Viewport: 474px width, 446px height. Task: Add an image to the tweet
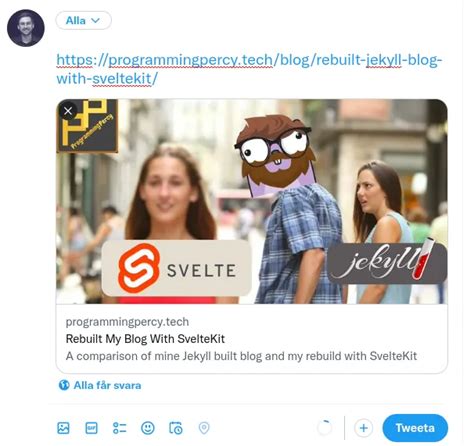(x=63, y=428)
